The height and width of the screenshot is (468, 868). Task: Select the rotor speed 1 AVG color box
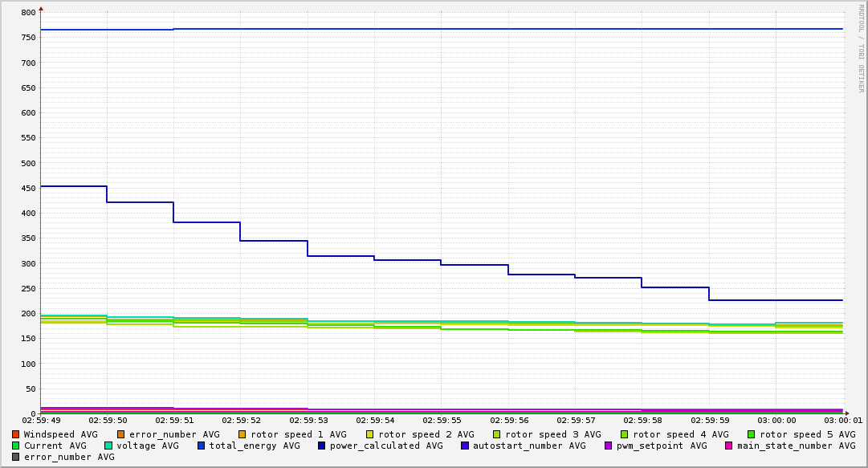click(x=242, y=434)
